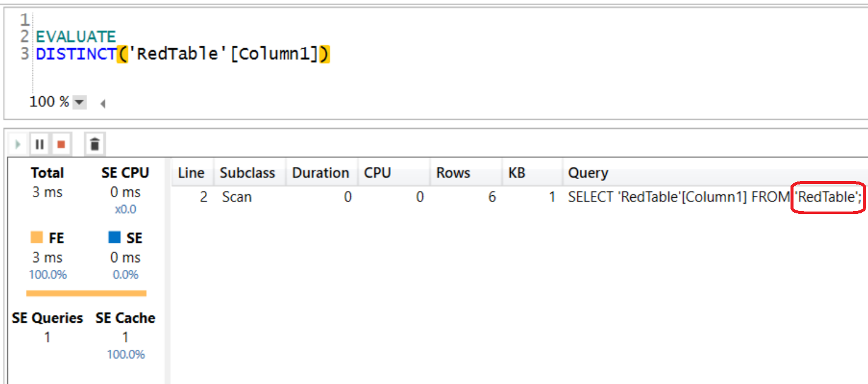Viewport: 868px width, 384px height.
Task: Click the orange FE/SE proportion bar
Action: [86, 293]
